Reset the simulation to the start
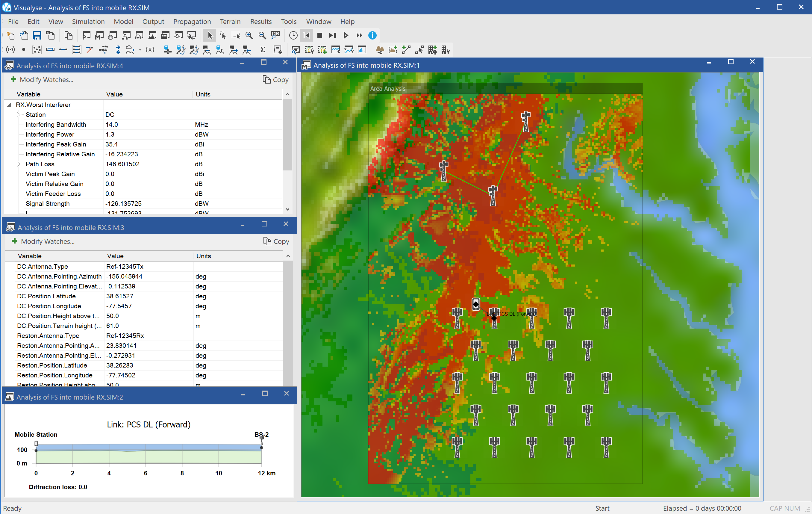This screenshot has height=514, width=812. point(307,35)
